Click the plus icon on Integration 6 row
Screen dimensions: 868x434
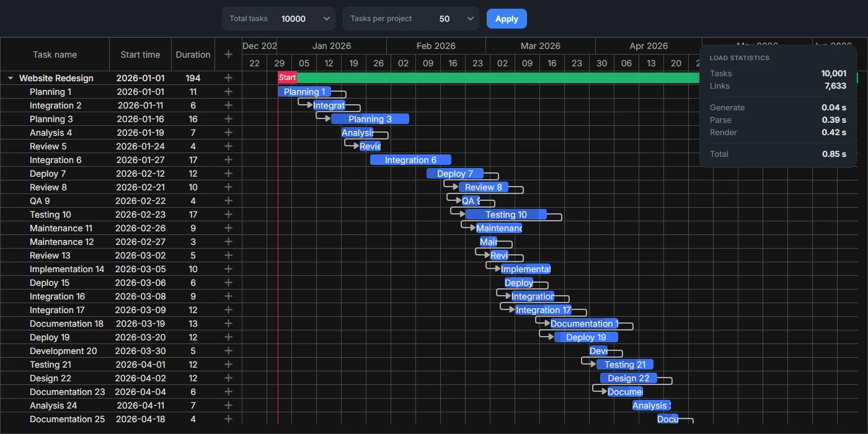coord(228,160)
